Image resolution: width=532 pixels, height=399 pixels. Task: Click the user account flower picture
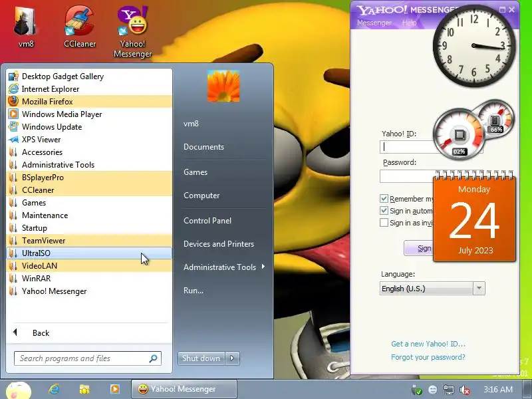pyautogui.click(x=223, y=86)
